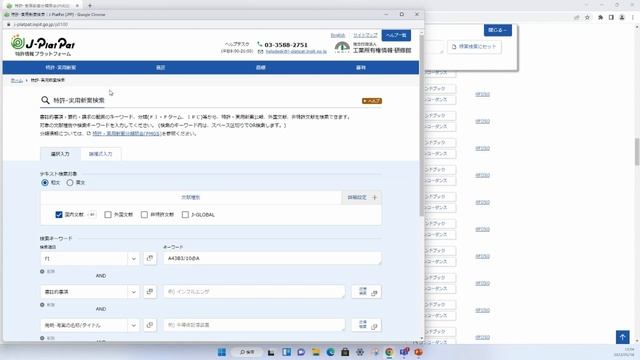Click the address bar URL in front window
This screenshot has height=360, width=640.
[x=40, y=24]
